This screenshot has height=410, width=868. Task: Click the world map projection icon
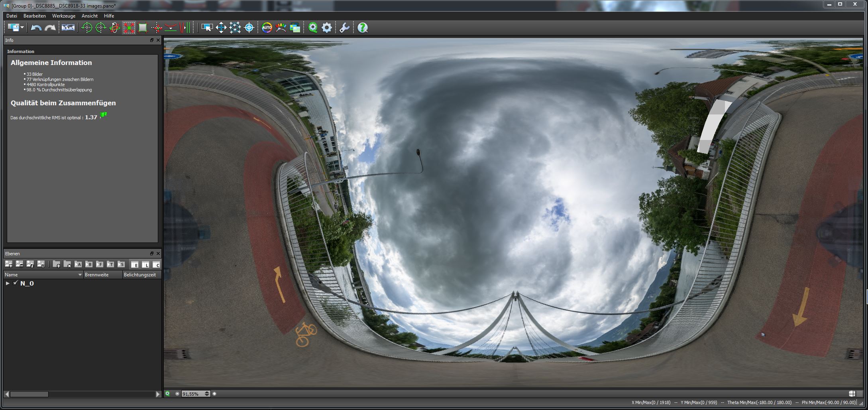pyautogui.click(x=68, y=28)
